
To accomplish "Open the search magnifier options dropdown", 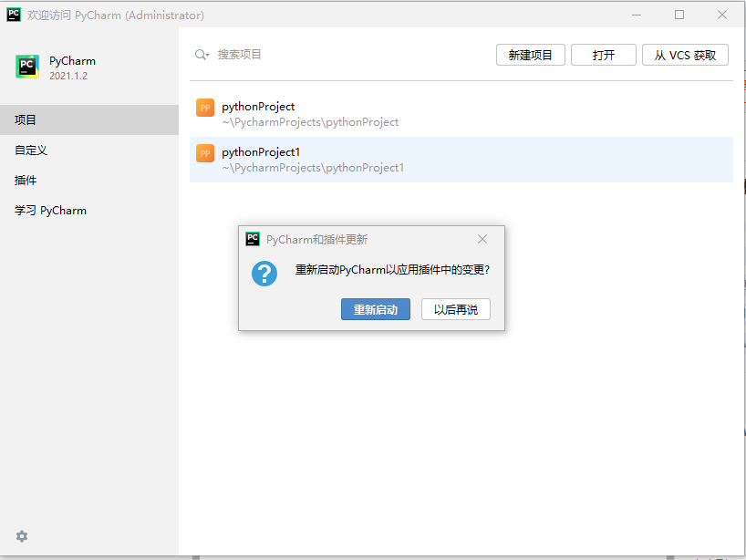I will pos(202,55).
